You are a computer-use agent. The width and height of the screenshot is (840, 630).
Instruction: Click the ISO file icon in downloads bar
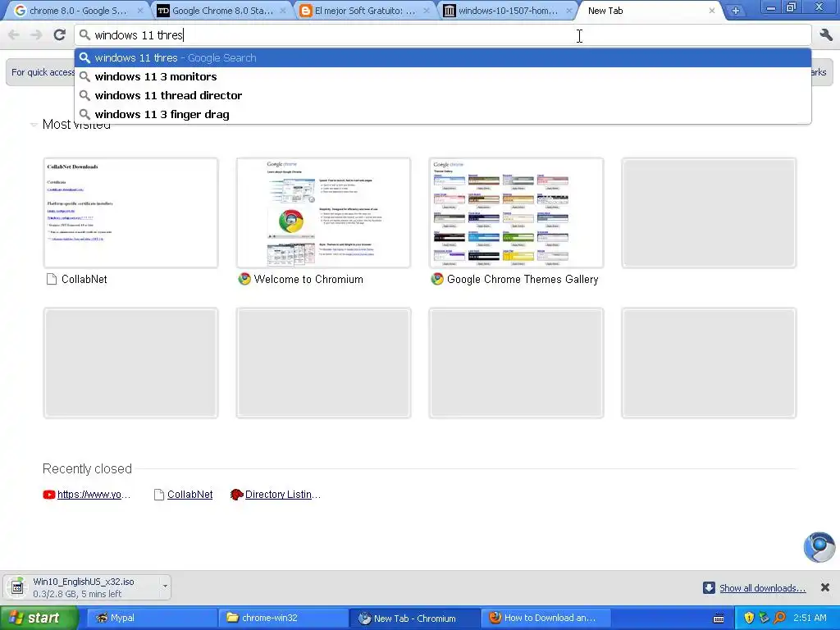coord(17,587)
